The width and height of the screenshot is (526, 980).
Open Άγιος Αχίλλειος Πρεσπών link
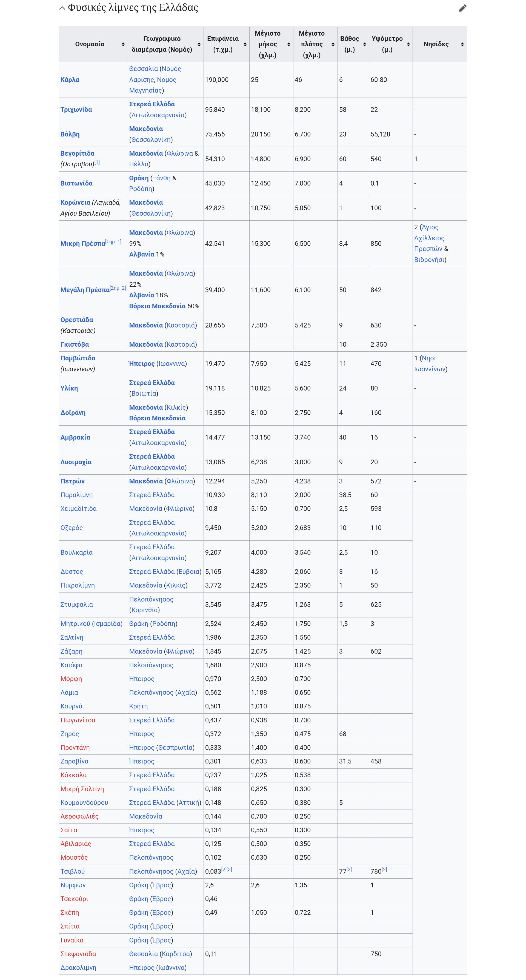(x=429, y=238)
